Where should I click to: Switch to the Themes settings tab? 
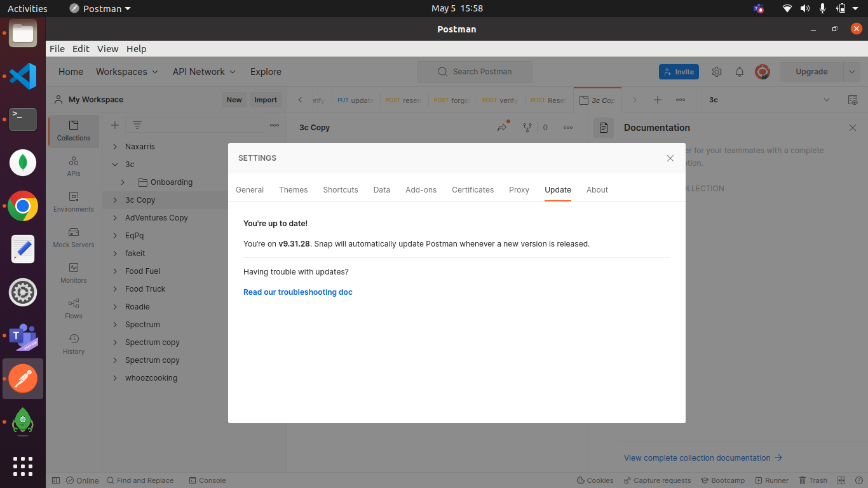click(293, 189)
